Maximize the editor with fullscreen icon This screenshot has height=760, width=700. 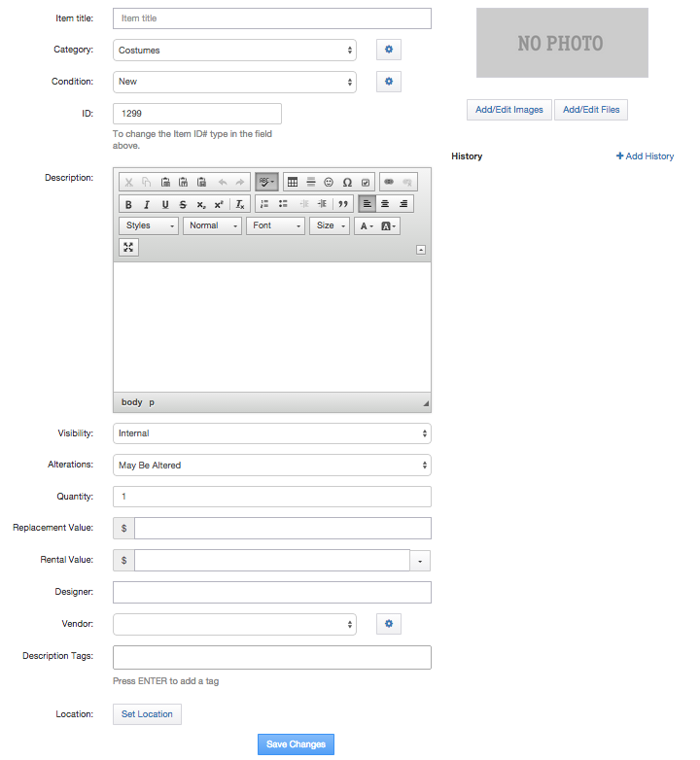[x=128, y=247]
